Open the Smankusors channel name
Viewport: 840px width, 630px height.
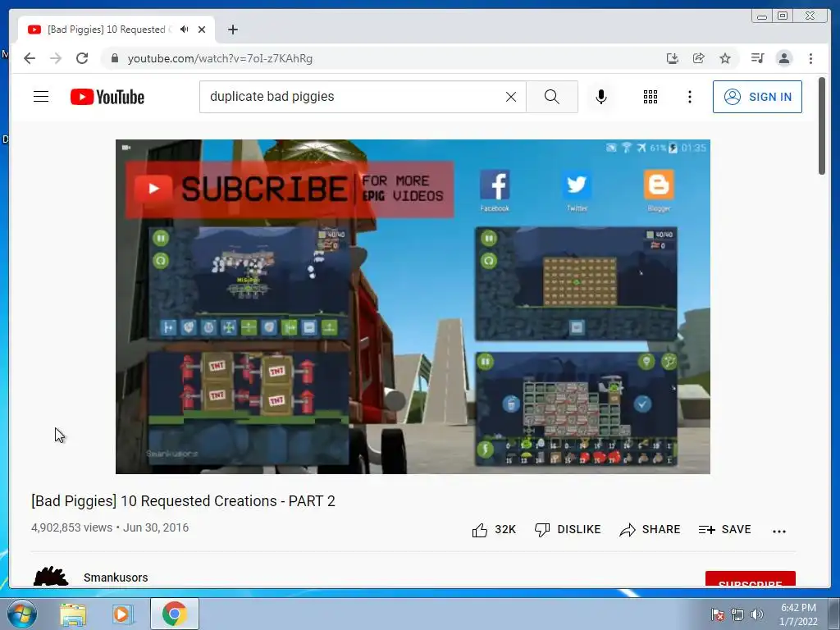(x=116, y=577)
